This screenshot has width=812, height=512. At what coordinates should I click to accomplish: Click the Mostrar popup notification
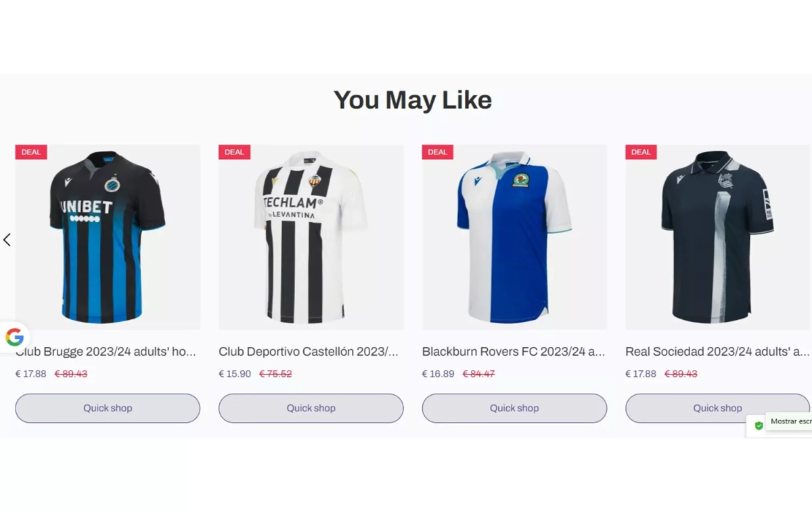790,421
